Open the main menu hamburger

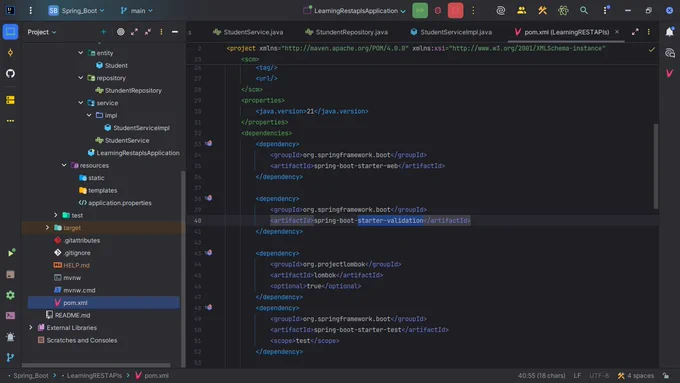30,10
